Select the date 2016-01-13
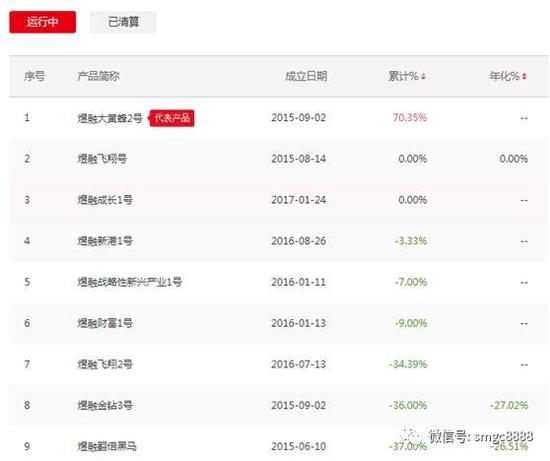 coord(299,323)
